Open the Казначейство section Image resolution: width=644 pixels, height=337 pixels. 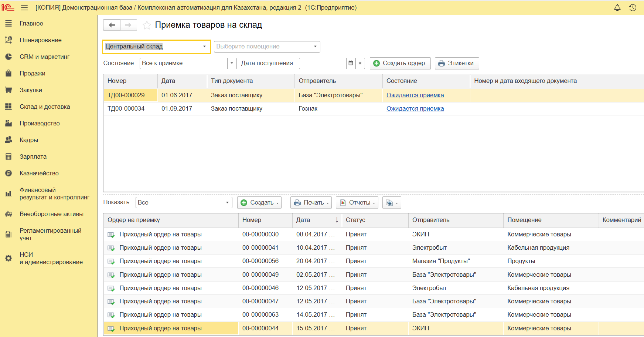39,173
